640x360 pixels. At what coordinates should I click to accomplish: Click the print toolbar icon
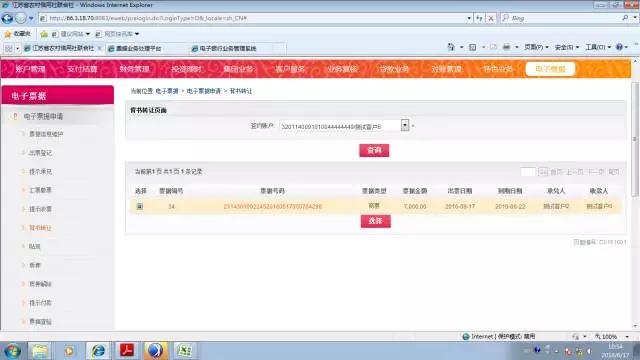click(507, 47)
